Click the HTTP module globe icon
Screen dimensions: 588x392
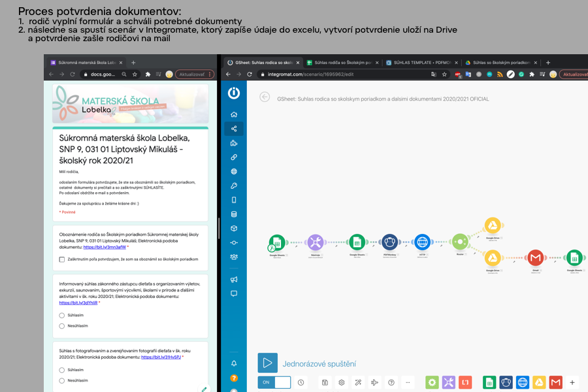[x=423, y=242]
